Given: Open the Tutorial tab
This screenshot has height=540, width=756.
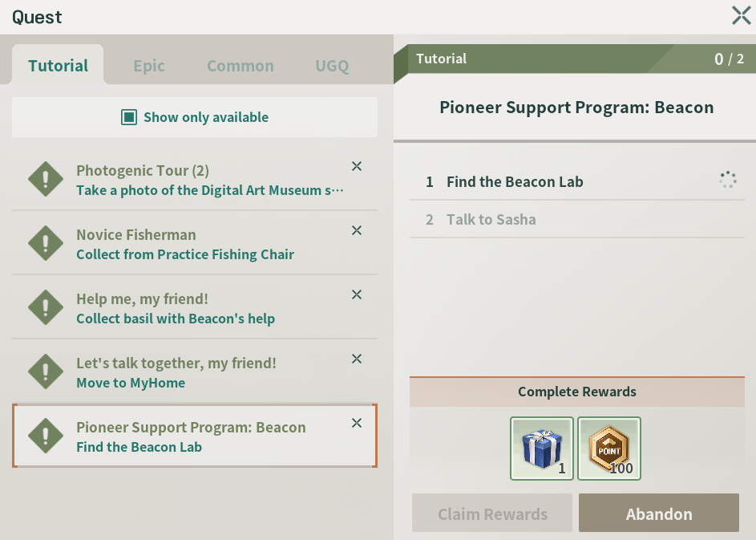Looking at the screenshot, I should (58, 66).
